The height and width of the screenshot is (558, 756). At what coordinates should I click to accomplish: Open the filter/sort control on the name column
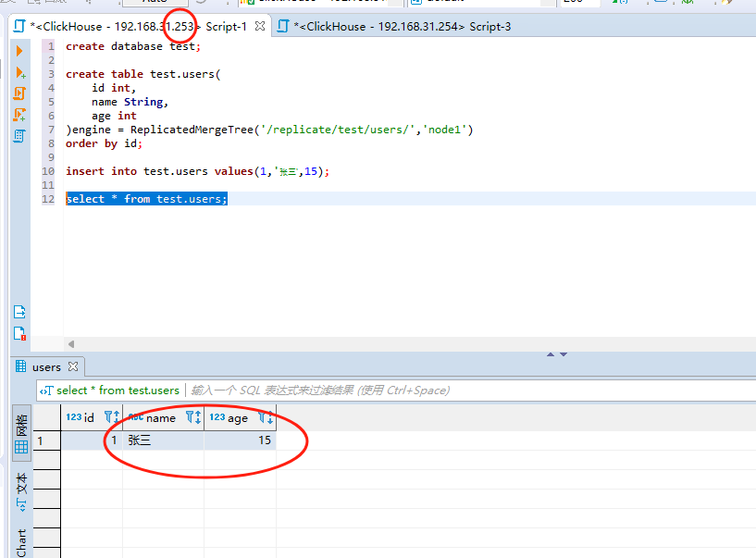(x=193, y=417)
